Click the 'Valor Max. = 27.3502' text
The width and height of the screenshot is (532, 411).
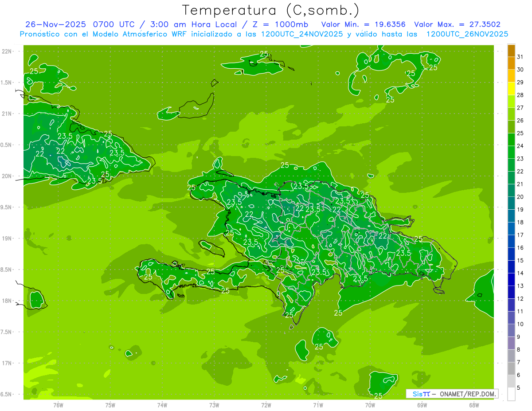coord(458,24)
